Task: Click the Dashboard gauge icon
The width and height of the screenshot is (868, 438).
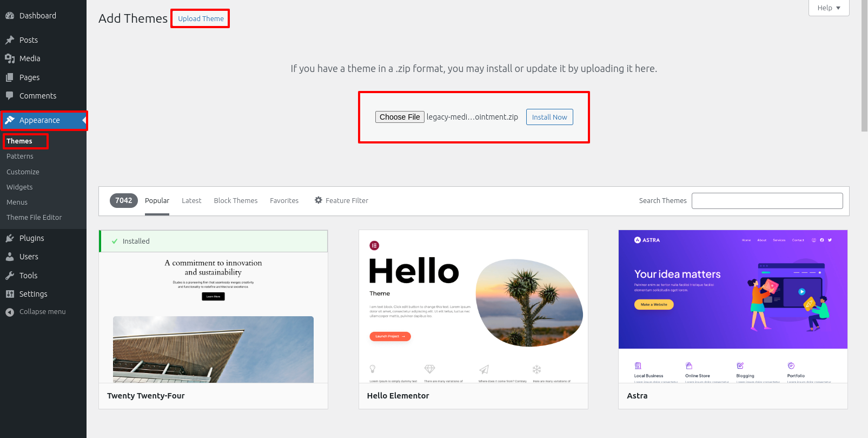Action: [x=10, y=16]
